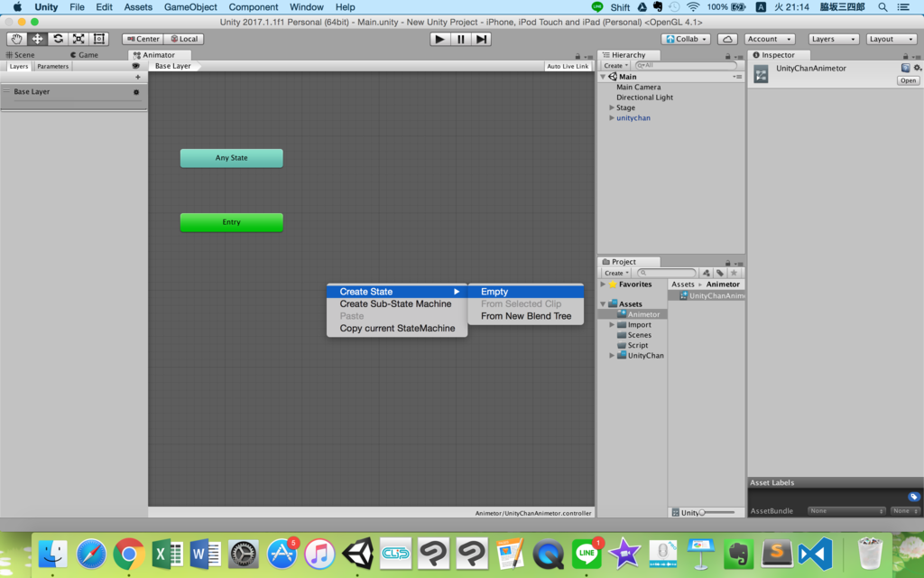Add a new animator layer with plus icon
The image size is (924, 578).
point(138,77)
